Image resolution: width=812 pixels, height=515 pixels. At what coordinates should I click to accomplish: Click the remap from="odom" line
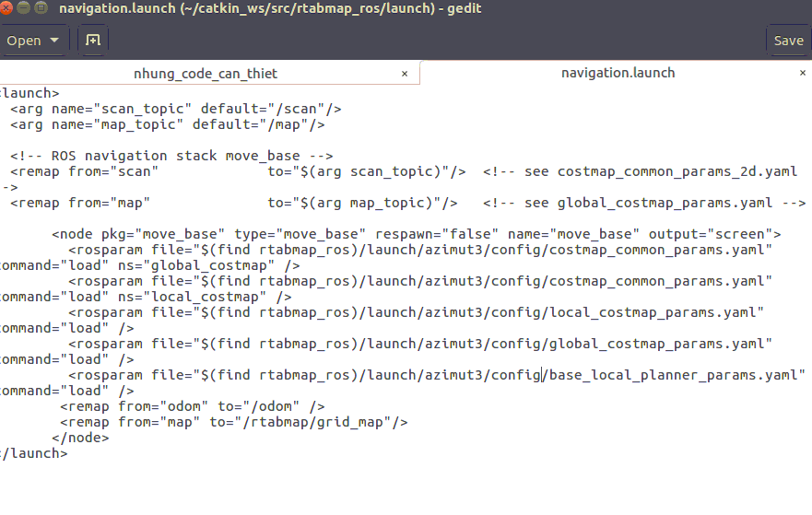[192, 406]
